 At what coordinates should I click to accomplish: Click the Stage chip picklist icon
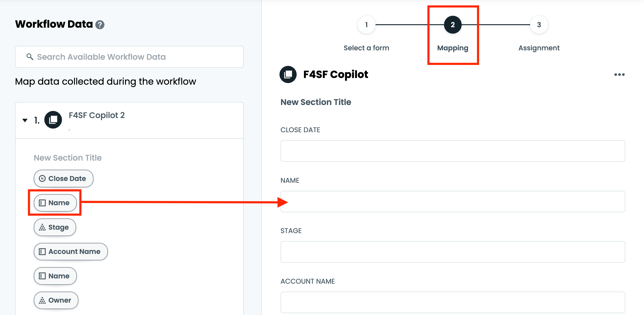point(42,227)
